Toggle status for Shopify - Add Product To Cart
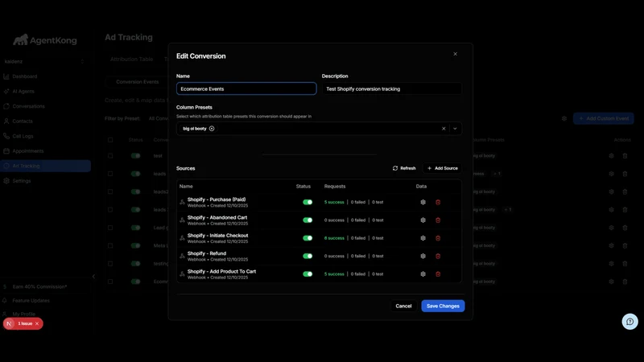Viewport: 644px width, 362px height. click(x=308, y=274)
